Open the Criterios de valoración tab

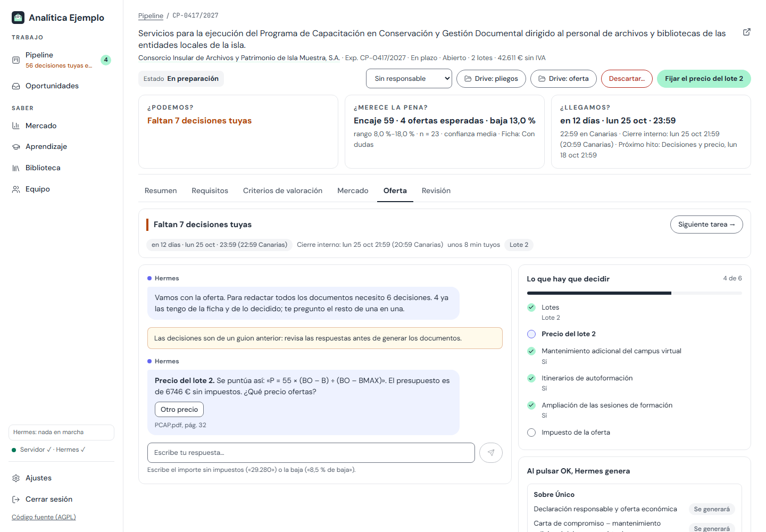point(283,190)
